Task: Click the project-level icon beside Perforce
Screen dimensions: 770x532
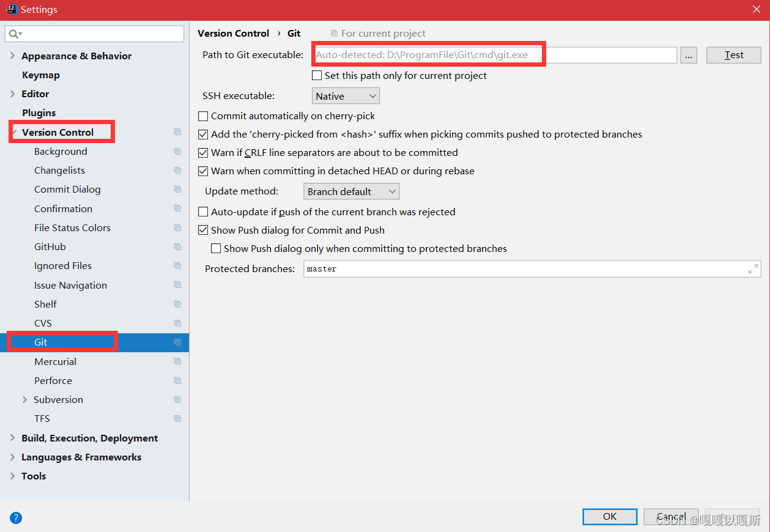Action: [x=177, y=380]
